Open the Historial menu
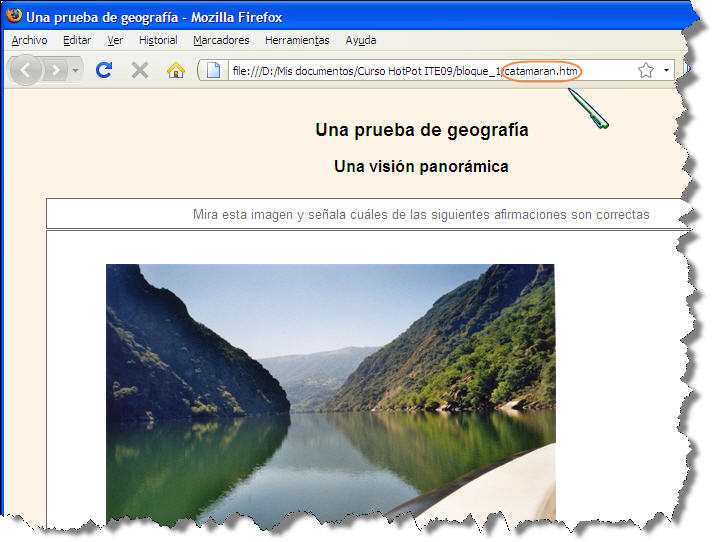 click(x=158, y=40)
